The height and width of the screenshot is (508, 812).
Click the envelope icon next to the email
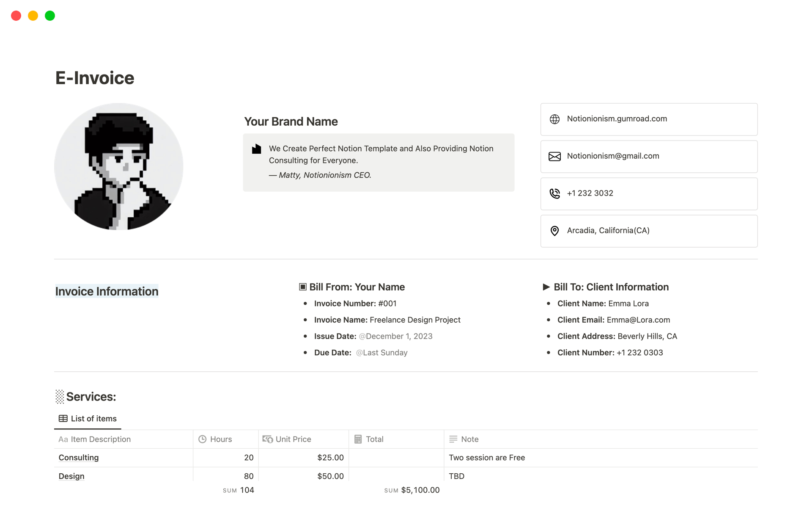[554, 157]
